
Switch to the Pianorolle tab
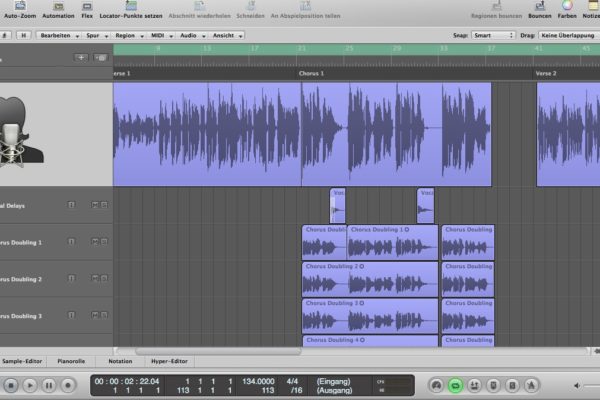click(71, 361)
